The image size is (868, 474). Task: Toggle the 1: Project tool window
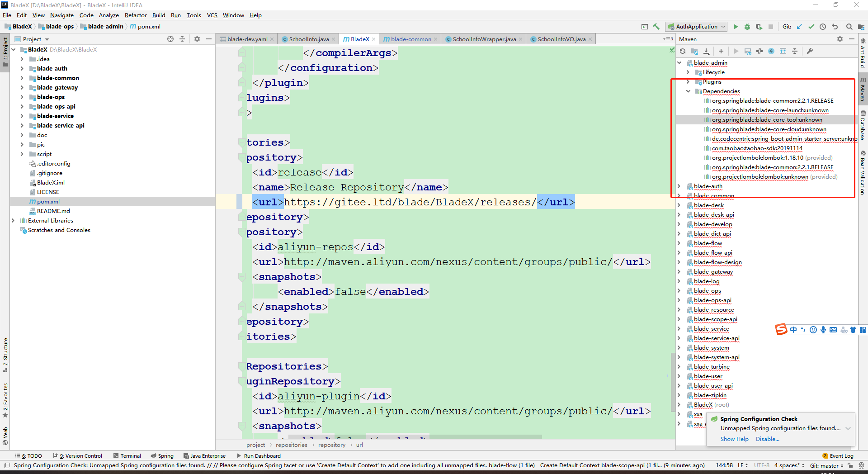(5, 52)
